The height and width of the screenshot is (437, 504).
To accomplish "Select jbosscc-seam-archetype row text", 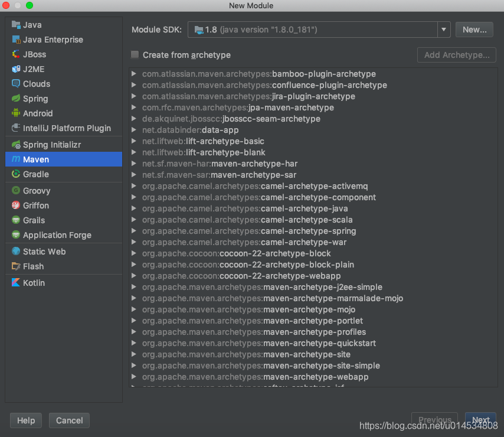I will (231, 119).
